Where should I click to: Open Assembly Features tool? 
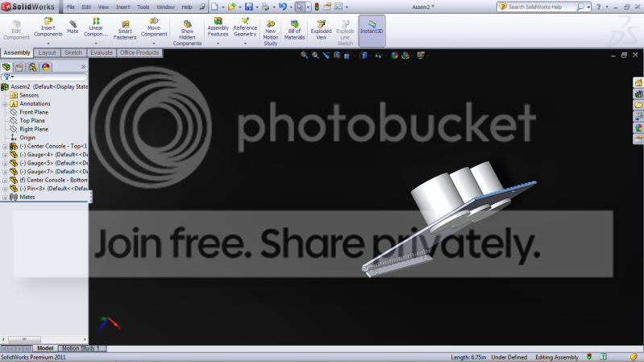tap(218, 27)
